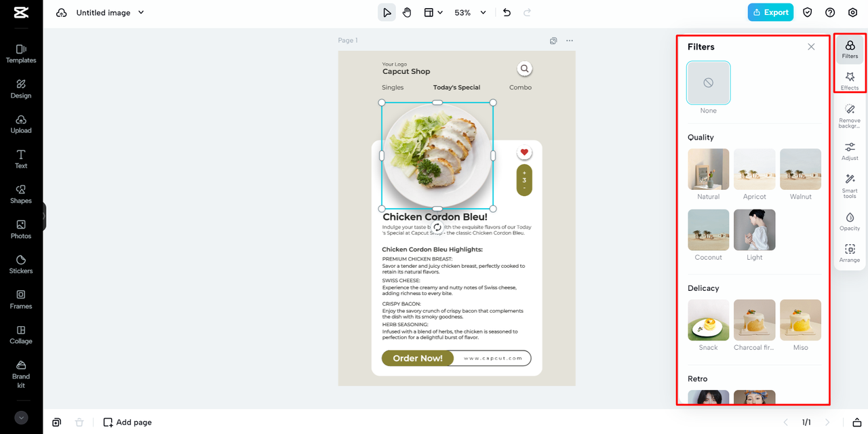The image size is (868, 434).
Task: Apply the Walnut quality filter
Action: pyautogui.click(x=800, y=169)
